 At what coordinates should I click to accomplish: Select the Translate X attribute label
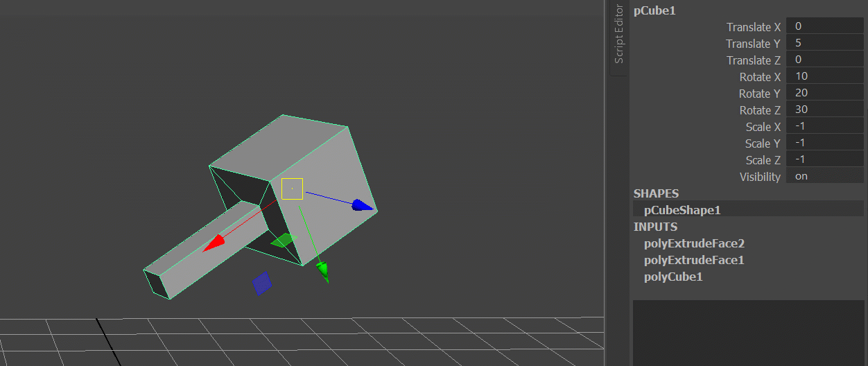[x=753, y=27]
